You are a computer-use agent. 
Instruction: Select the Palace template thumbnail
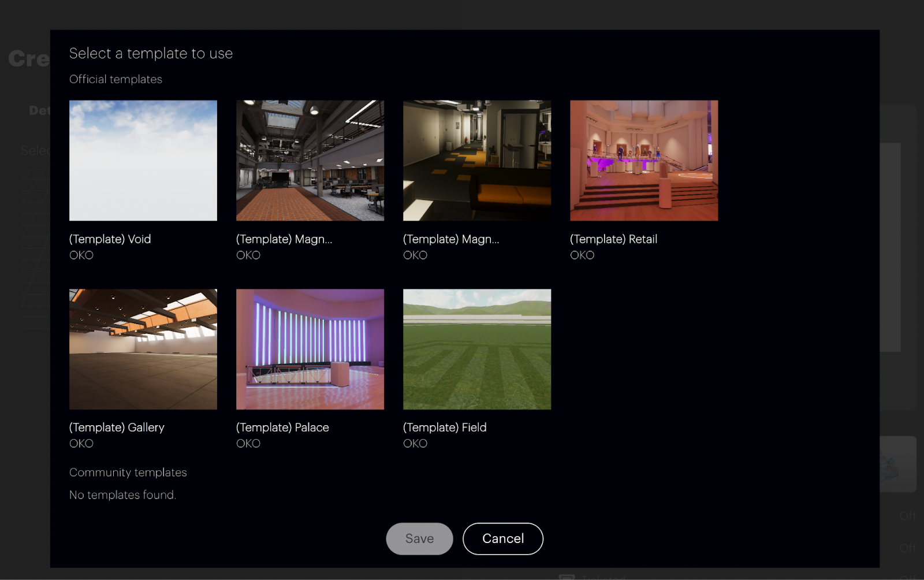click(x=310, y=349)
